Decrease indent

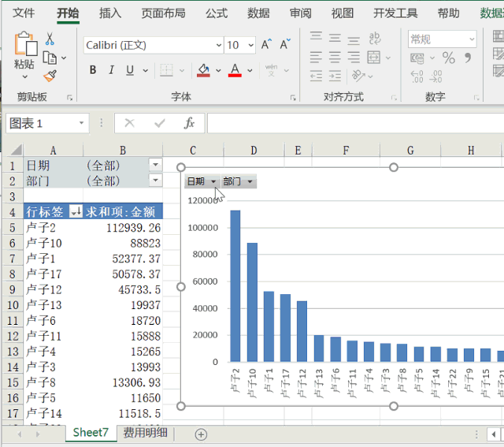click(x=316, y=76)
